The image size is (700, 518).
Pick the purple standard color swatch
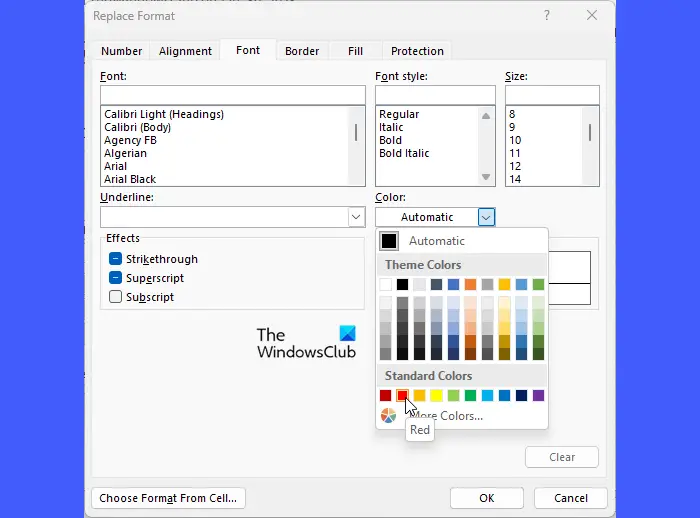[x=538, y=396]
